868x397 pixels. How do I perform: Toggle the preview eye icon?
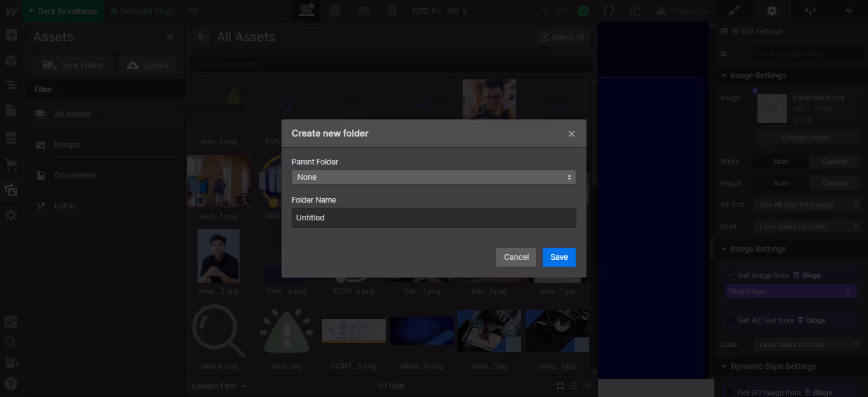click(194, 11)
